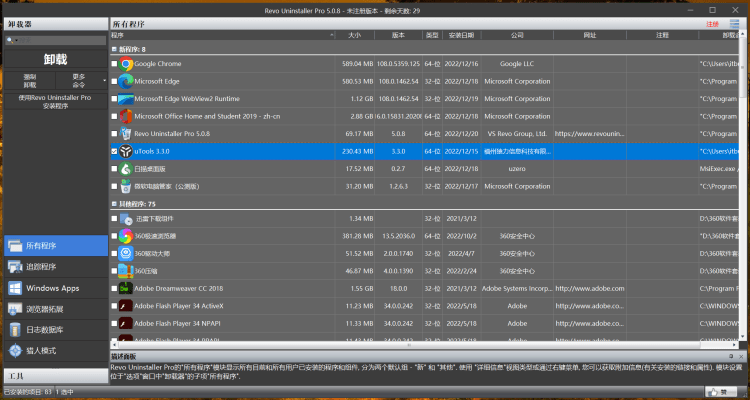
Task: Sort by the 程序 column header
Action: (x=223, y=35)
